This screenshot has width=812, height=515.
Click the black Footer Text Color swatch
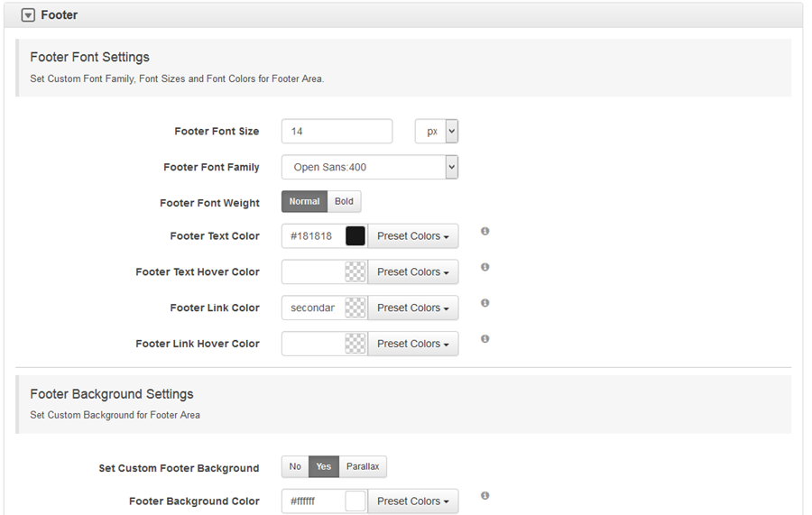point(355,236)
